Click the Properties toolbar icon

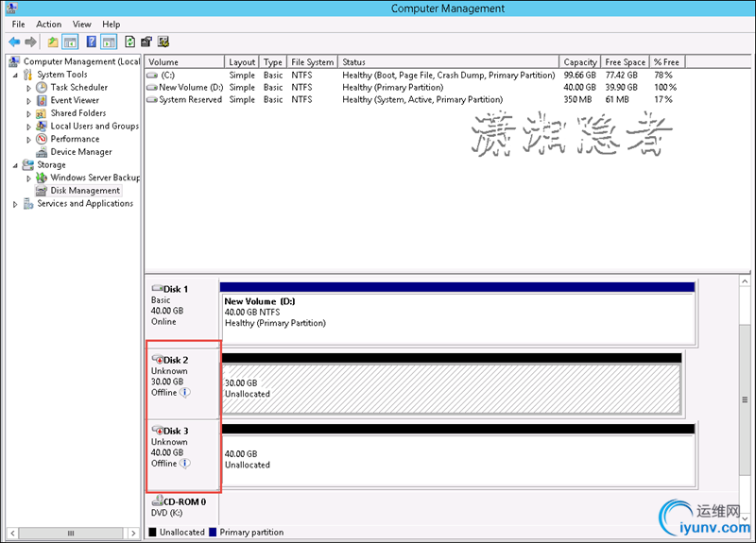(146, 42)
